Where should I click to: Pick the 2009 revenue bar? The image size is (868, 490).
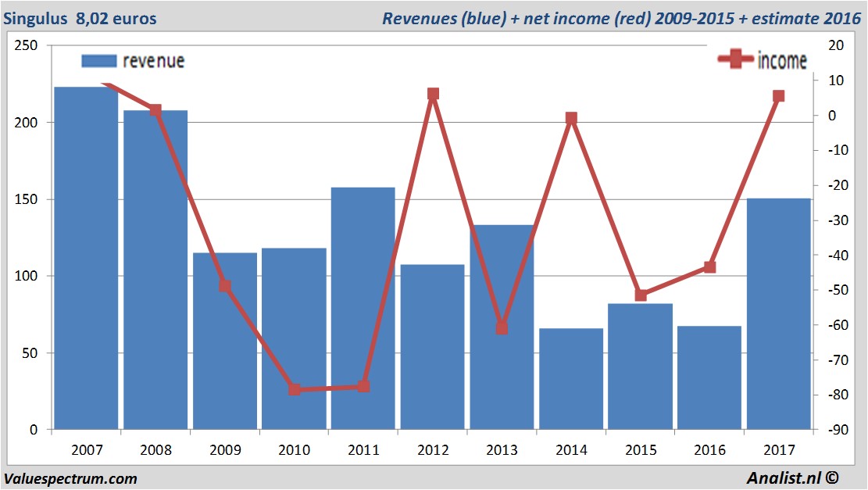tap(225, 341)
